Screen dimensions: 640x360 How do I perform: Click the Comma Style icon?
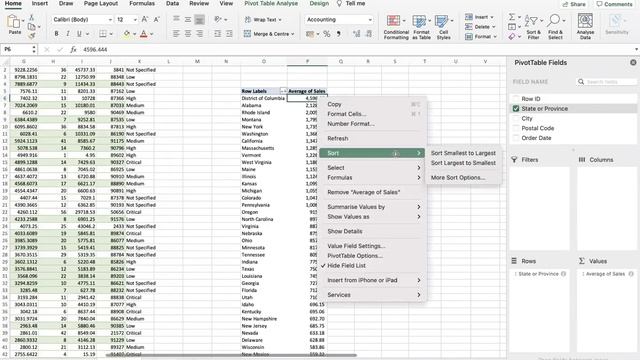pos(338,34)
